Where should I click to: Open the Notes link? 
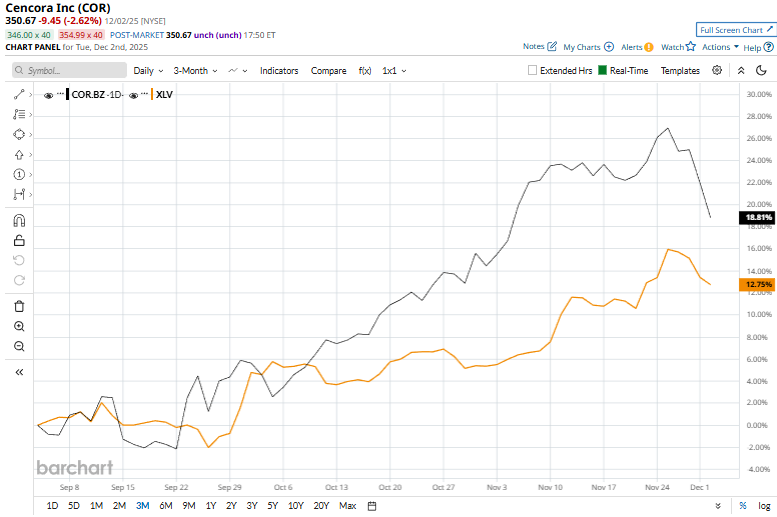coord(534,47)
